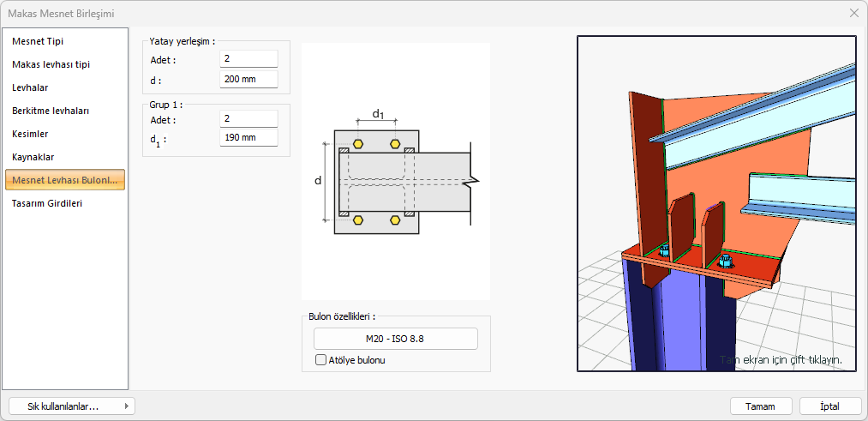
Task: Click the 3D truss connection preview
Action: 716,203
